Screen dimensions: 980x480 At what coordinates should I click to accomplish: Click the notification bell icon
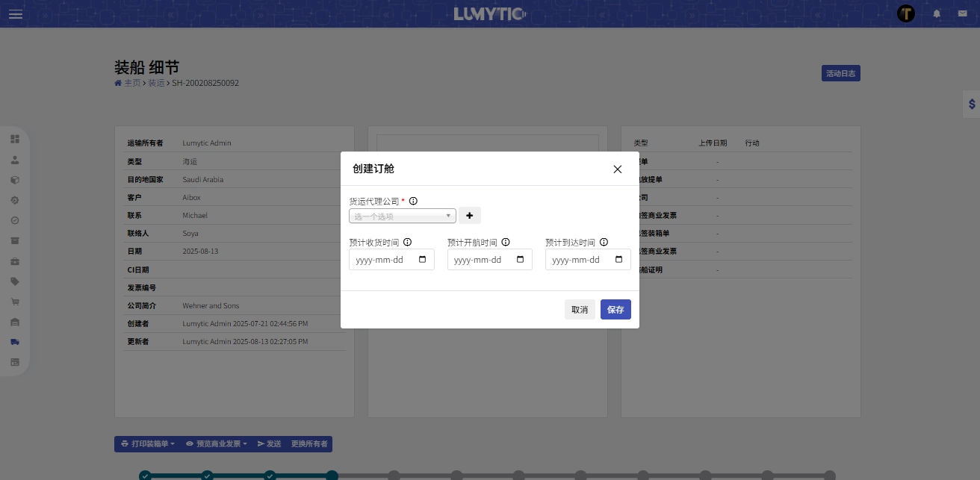click(937, 13)
